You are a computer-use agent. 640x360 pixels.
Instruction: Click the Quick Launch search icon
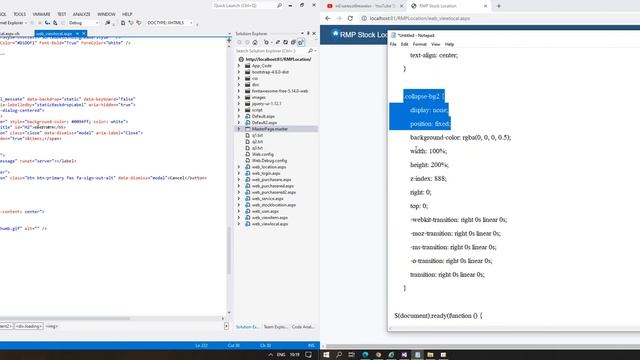coord(279,5)
